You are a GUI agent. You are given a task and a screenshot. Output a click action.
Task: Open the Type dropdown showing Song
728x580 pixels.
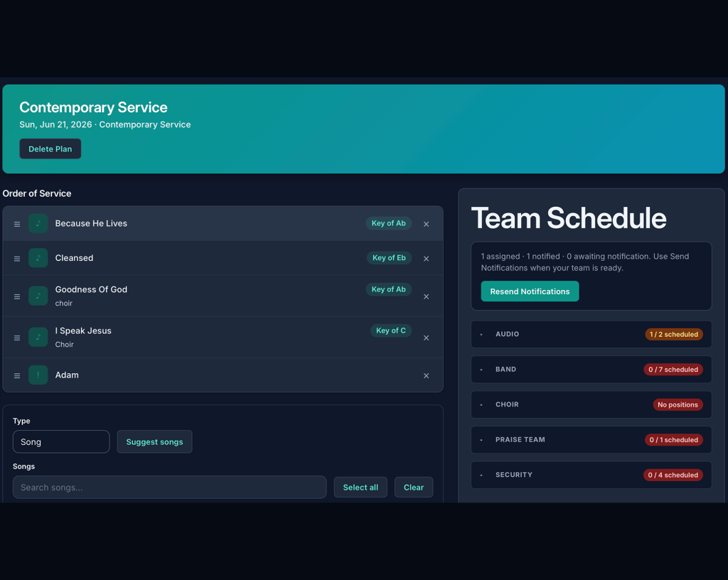[61, 441]
